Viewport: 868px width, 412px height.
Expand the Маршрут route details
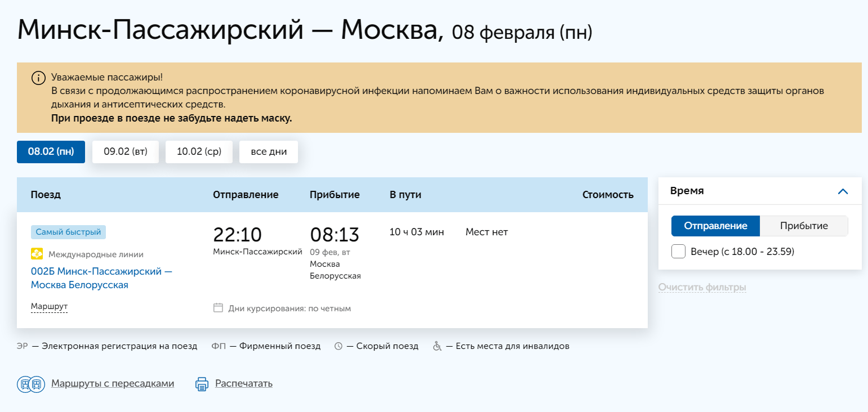click(49, 307)
